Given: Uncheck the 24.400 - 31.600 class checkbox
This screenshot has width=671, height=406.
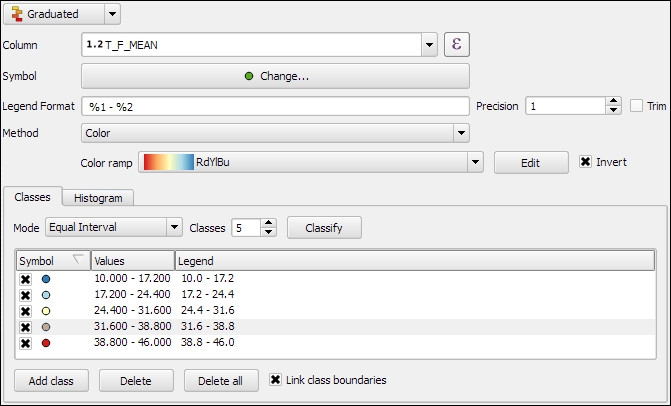Looking at the screenshot, I should [x=25, y=311].
